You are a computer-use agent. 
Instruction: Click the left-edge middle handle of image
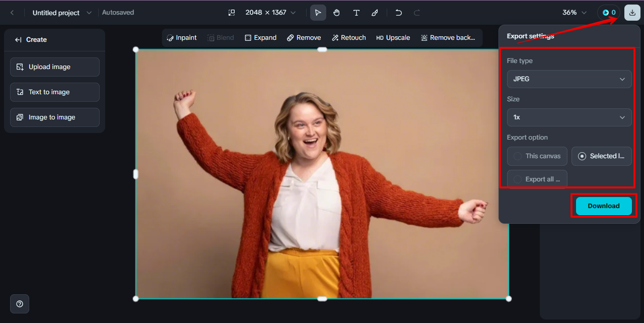click(x=135, y=174)
